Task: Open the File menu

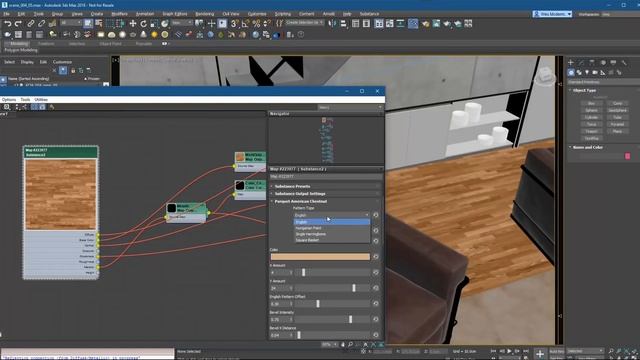Action: tap(7, 14)
